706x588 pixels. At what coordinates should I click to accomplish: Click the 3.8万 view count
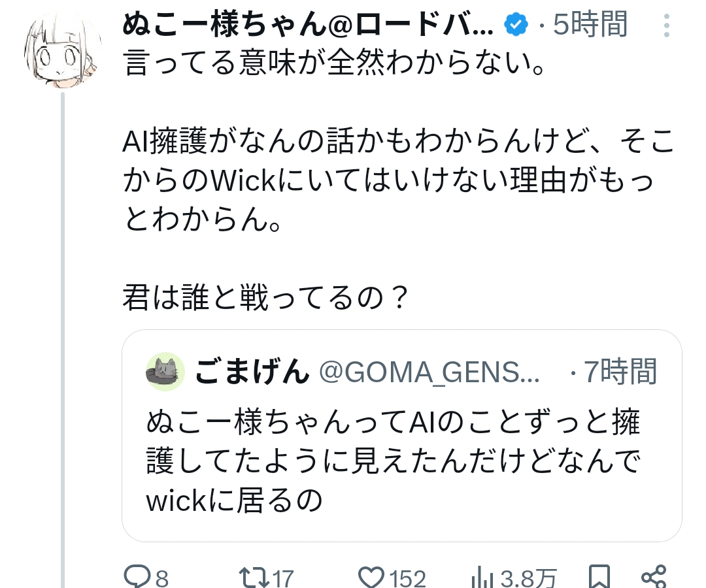click(528, 578)
